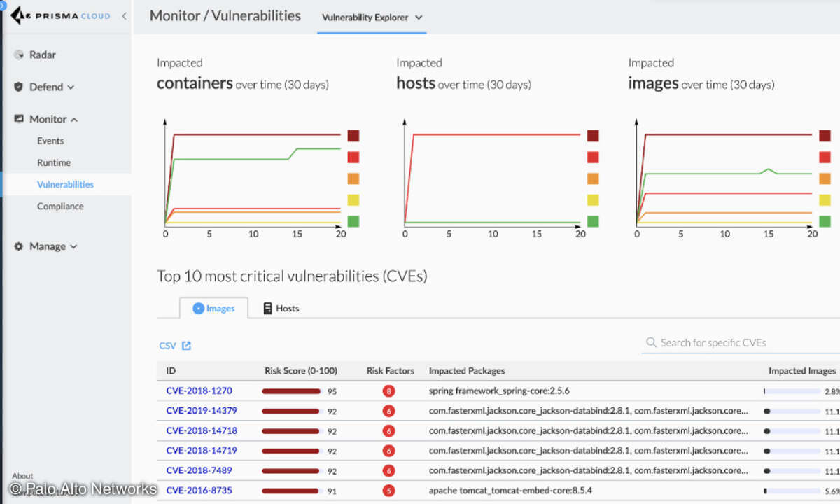Sort by Risk Score (0-100) column header

(300, 371)
